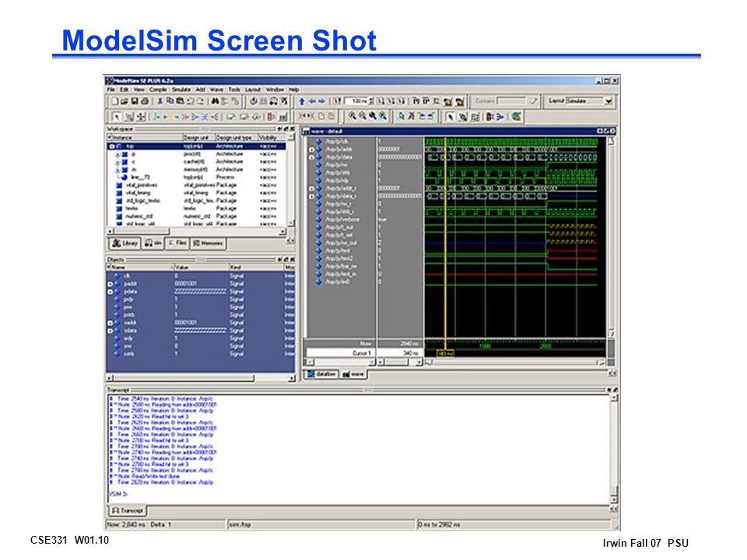Select the Transcript tab

[x=127, y=510]
